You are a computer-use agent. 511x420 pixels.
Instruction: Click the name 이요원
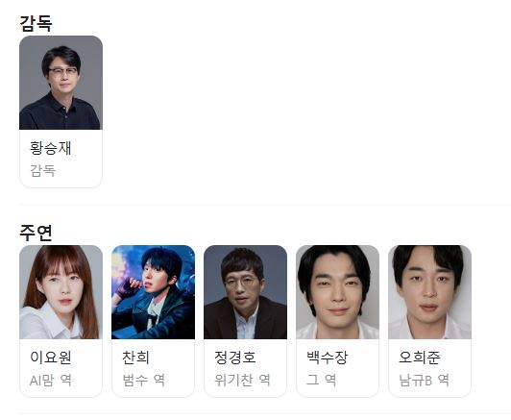point(51,358)
